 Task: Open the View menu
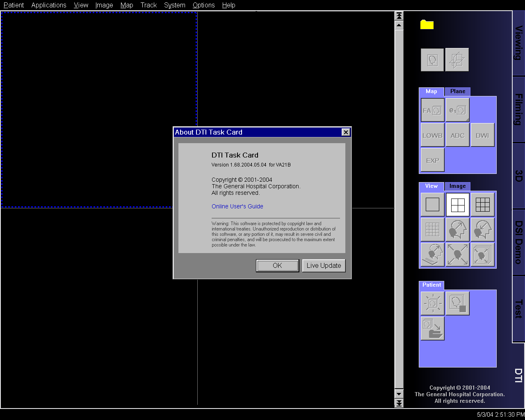81,5
